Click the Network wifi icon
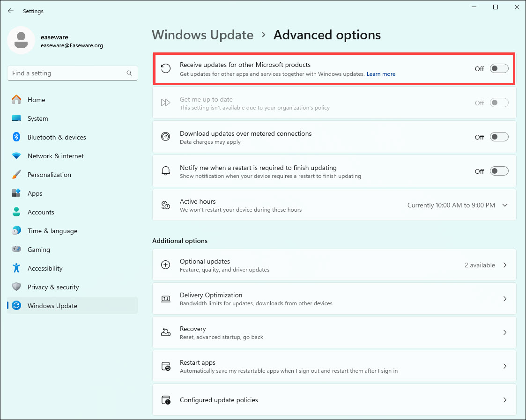 click(16, 155)
